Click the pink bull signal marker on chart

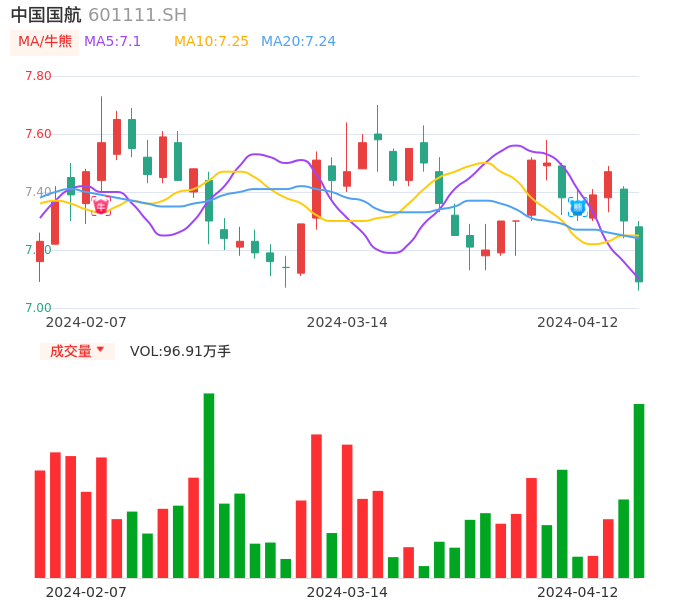tap(101, 206)
